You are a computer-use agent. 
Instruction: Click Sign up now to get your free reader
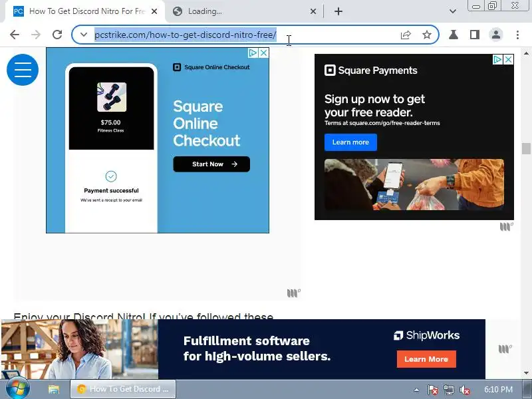coord(374,106)
